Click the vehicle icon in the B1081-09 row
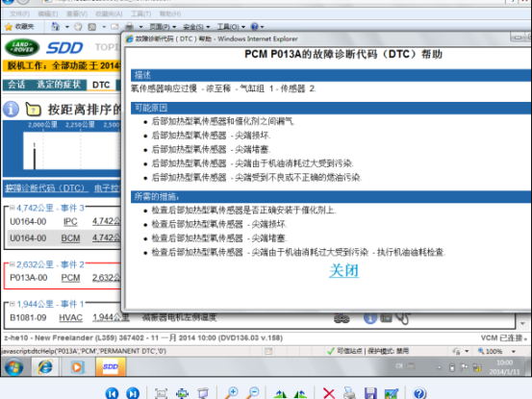Viewport: 532px width, 399px height. coord(342,318)
